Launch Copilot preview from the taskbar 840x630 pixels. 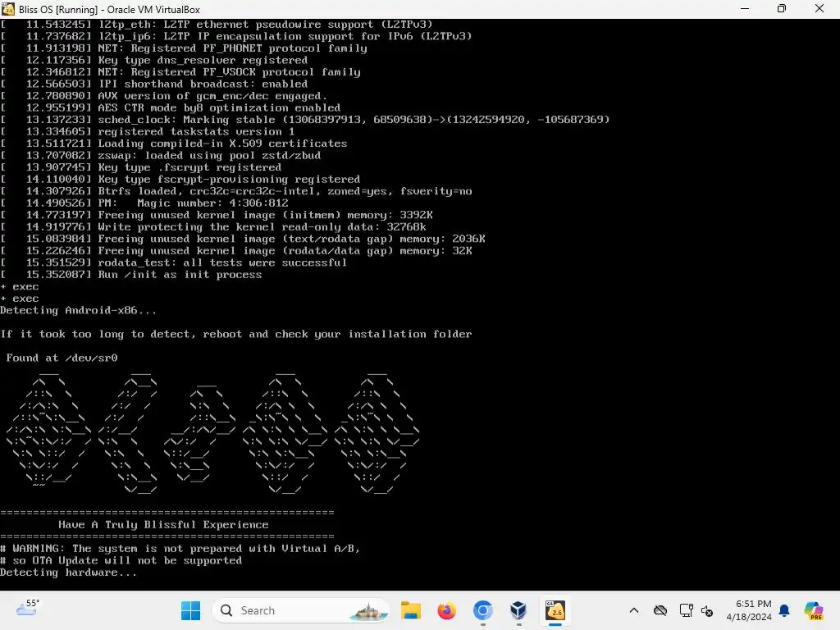[814, 610]
